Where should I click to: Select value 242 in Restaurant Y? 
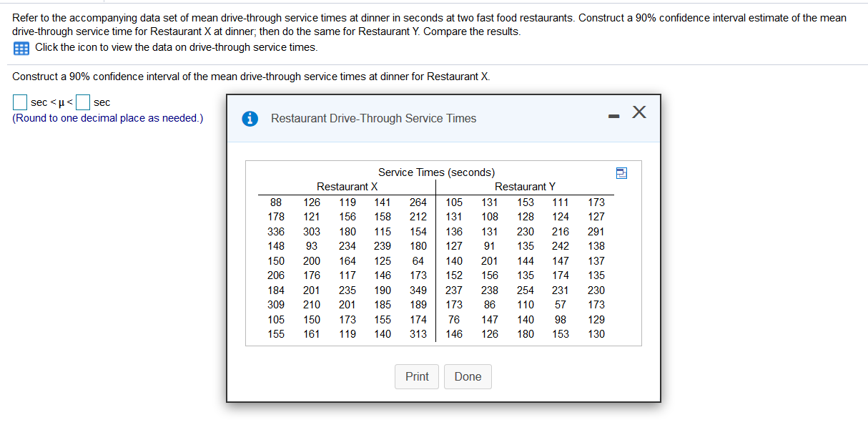561,246
